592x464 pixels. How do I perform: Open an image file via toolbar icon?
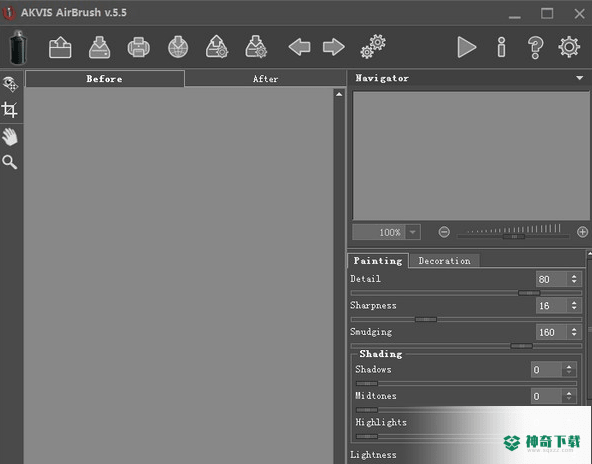pyautogui.click(x=60, y=47)
